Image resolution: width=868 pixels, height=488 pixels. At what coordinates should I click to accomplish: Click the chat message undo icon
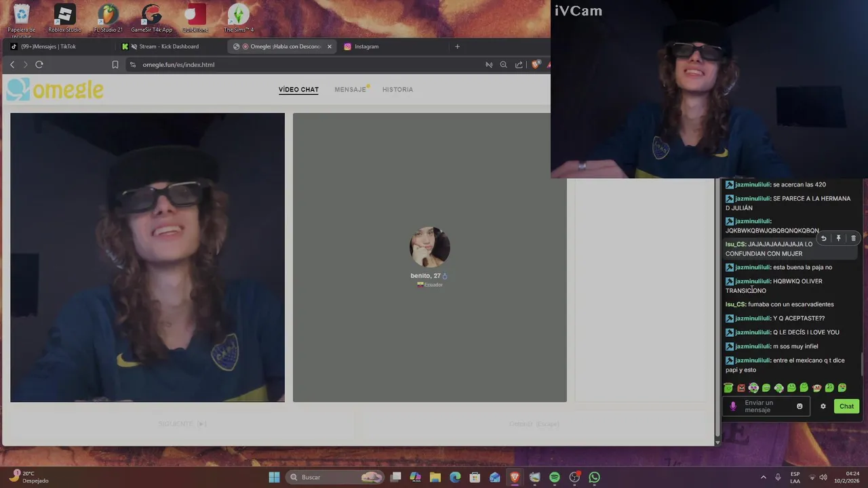823,239
